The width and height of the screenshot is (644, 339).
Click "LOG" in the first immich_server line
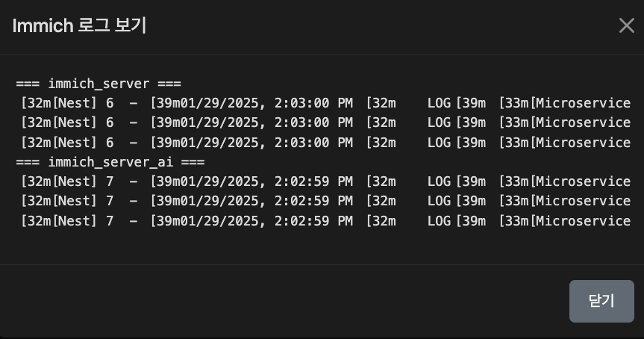click(439, 103)
